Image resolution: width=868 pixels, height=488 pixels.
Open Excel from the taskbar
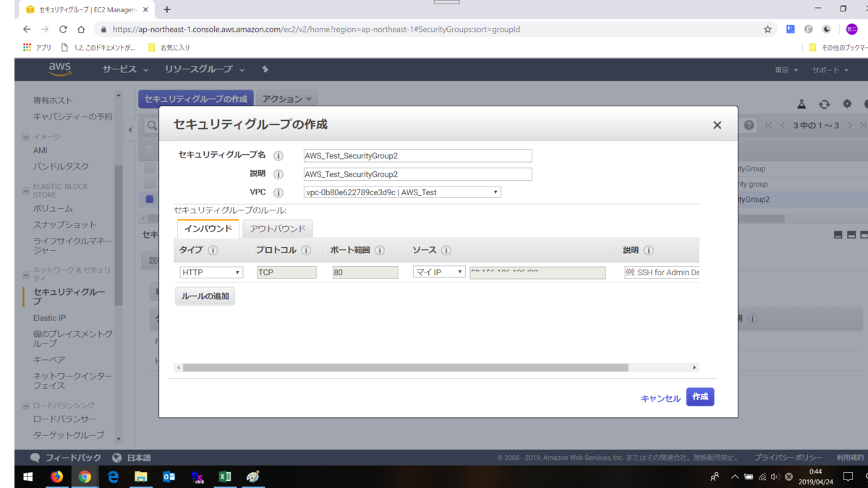coord(224,476)
